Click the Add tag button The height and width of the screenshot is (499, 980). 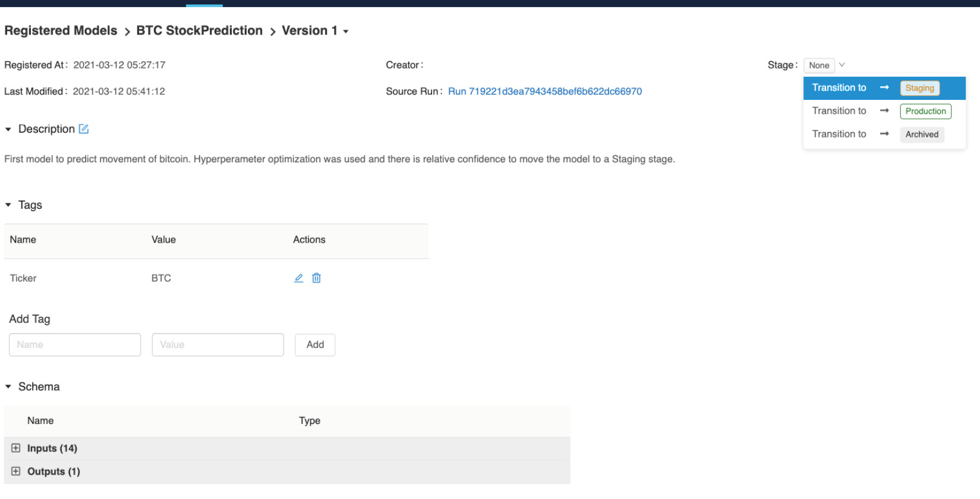pyautogui.click(x=315, y=345)
